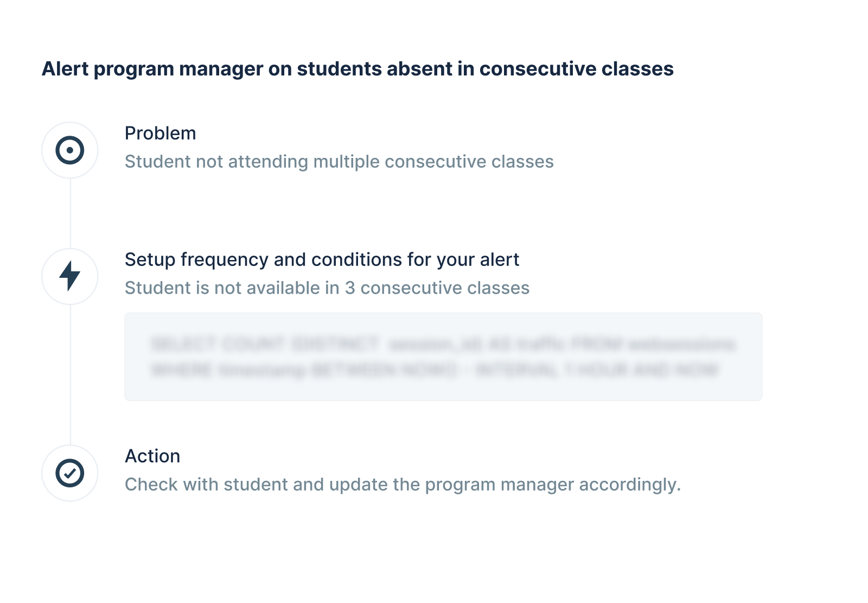Image resolution: width=868 pixels, height=603 pixels.
Task: Select the "Action" step heading
Action: (152, 456)
